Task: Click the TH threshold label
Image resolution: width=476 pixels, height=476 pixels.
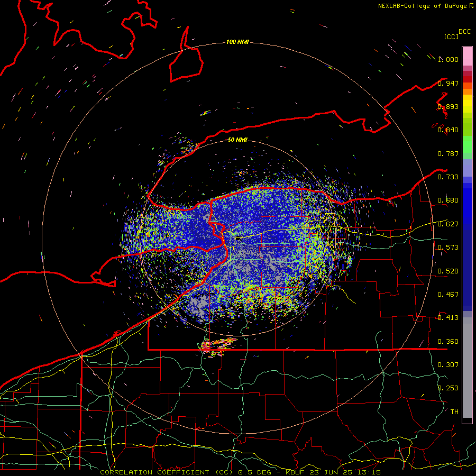Action: point(454,411)
